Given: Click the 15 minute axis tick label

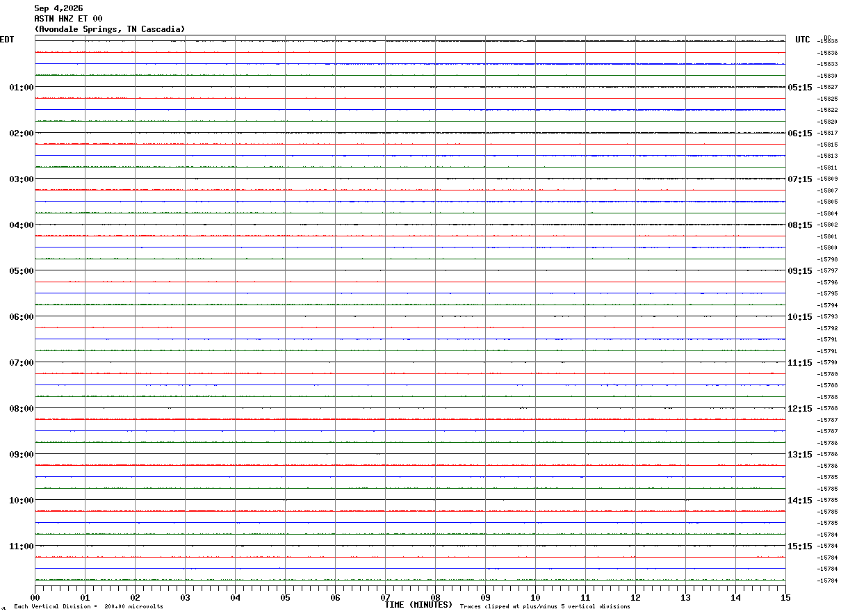Looking at the screenshot, I should (x=785, y=597).
